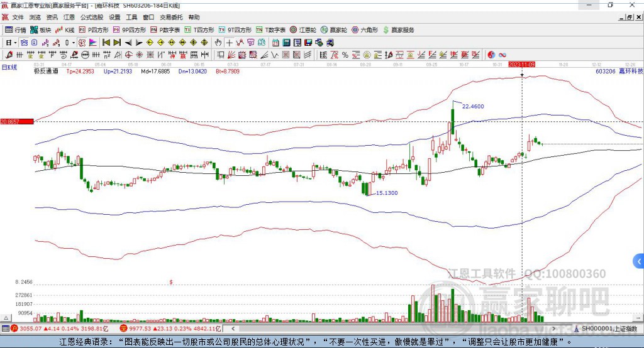Select the zigzag wave line tool
Viewport: 644px width, 348px height.
pos(275,55)
